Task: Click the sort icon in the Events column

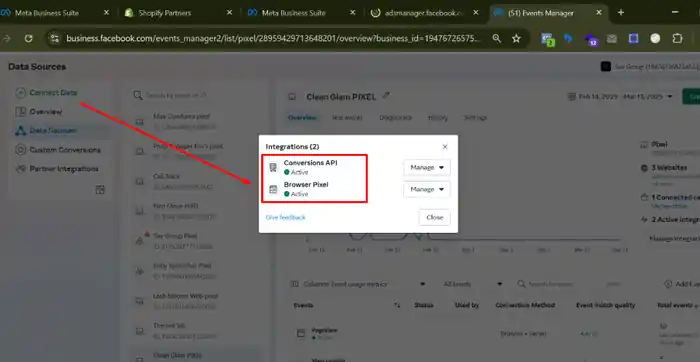Action: coord(397,305)
